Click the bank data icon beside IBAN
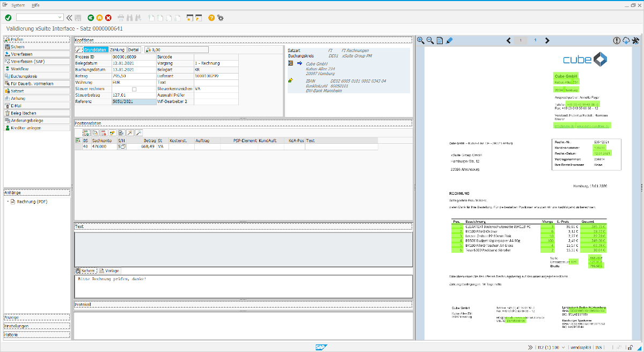This screenshot has width=644, height=352. [x=291, y=80]
